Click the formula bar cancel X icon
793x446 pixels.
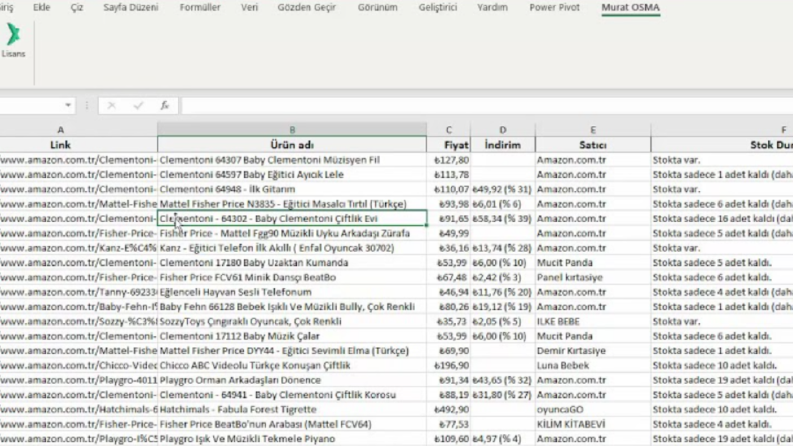pos(111,105)
